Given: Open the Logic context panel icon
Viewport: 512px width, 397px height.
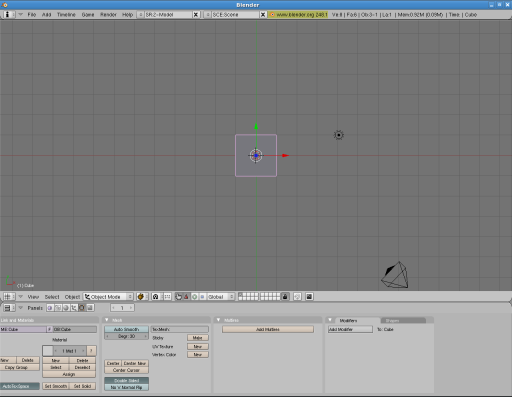Looking at the screenshot, I should click(x=50, y=308).
